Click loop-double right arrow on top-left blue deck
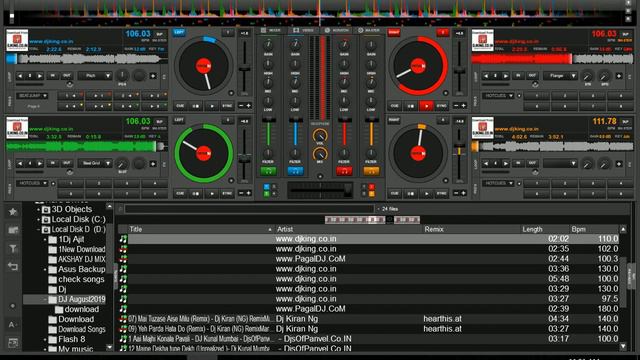Screen dimensions: 640x360 click(40, 76)
